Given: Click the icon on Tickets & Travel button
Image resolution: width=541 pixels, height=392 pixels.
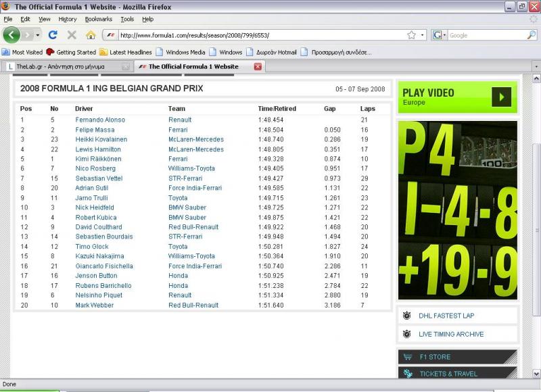Looking at the screenshot, I should pyautogui.click(x=408, y=373).
